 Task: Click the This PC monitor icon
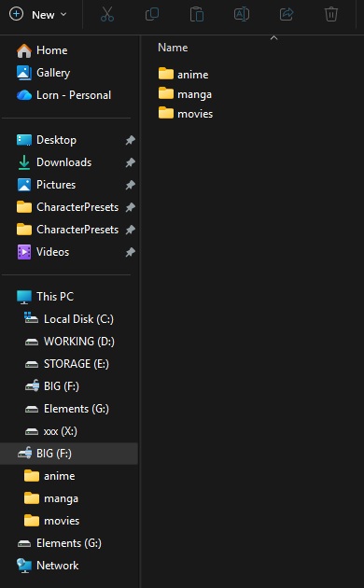pos(24,297)
